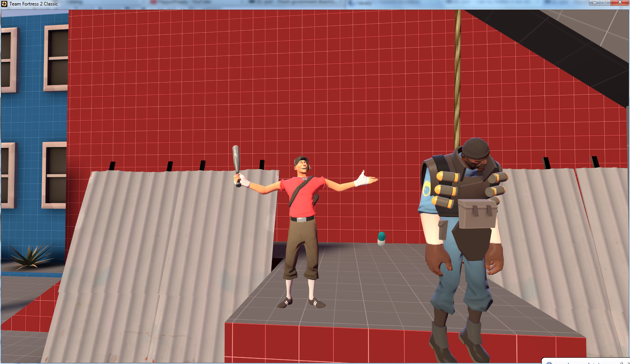The width and height of the screenshot is (630, 364).
Task: Click the blue Demoman's beanie hat
Action: click(x=476, y=148)
